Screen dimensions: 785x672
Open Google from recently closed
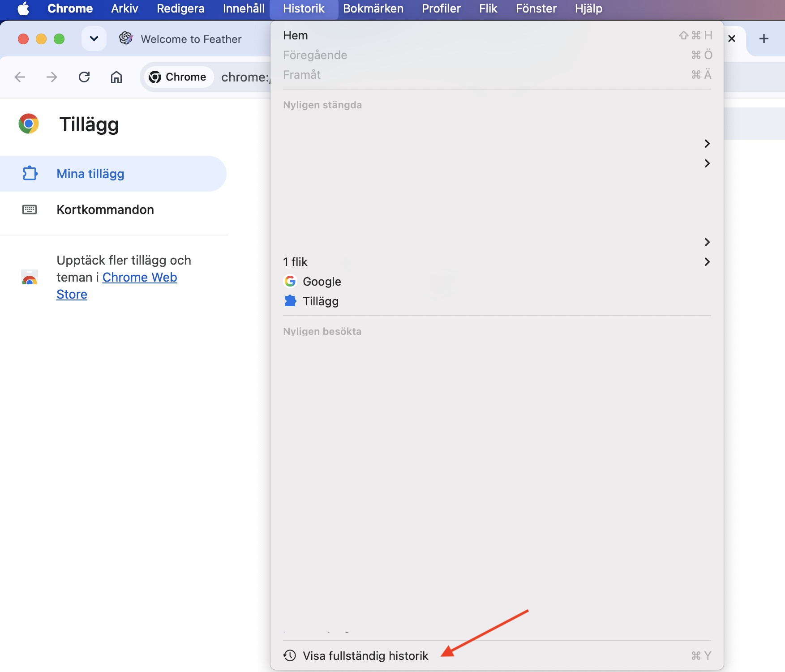point(497,282)
